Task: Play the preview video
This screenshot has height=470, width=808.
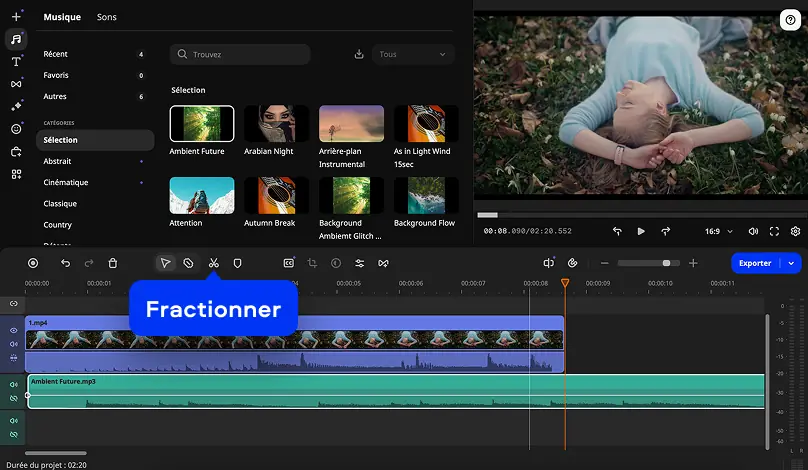Action: point(641,231)
